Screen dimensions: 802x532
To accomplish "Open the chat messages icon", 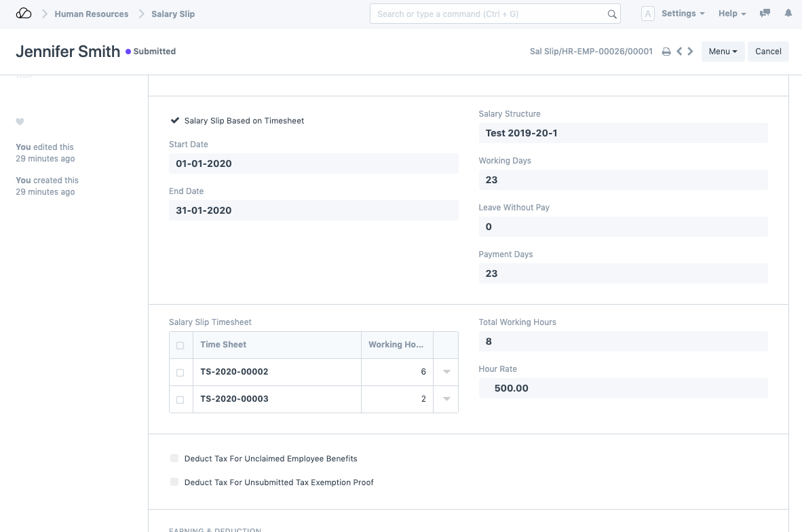I will pyautogui.click(x=765, y=14).
